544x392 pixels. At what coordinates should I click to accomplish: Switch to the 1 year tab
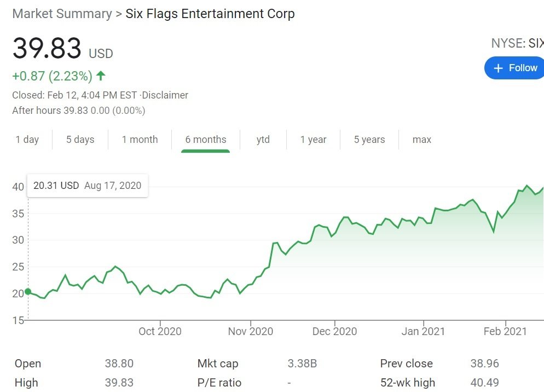coord(313,140)
